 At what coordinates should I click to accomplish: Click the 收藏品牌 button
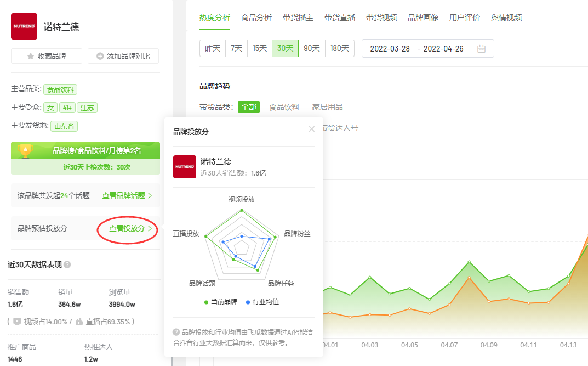tap(47, 56)
